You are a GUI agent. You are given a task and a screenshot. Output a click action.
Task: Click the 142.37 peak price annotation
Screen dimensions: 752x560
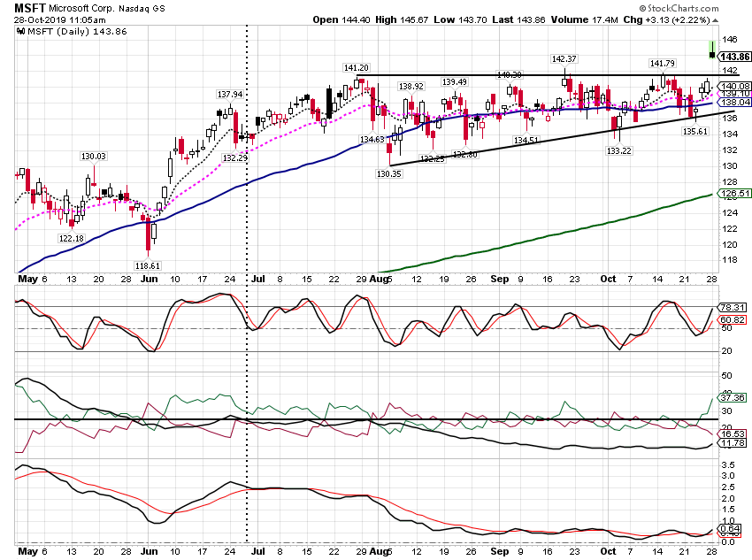point(564,59)
